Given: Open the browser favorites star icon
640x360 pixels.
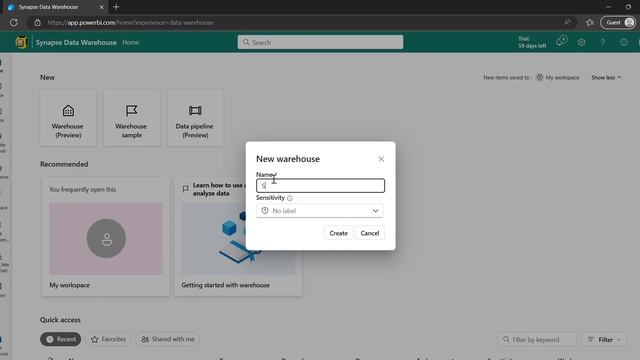Looking at the screenshot, I should [590, 22].
